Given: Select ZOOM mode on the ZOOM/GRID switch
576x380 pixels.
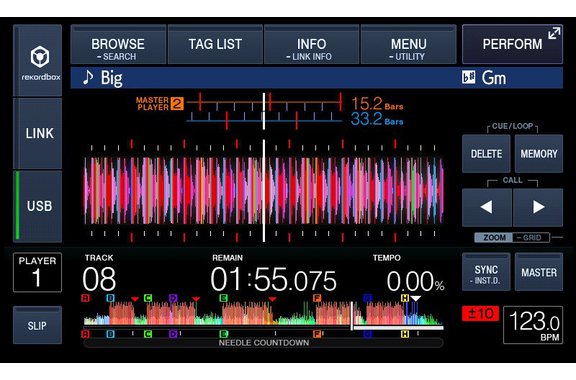Looking at the screenshot, I should 494,237.
